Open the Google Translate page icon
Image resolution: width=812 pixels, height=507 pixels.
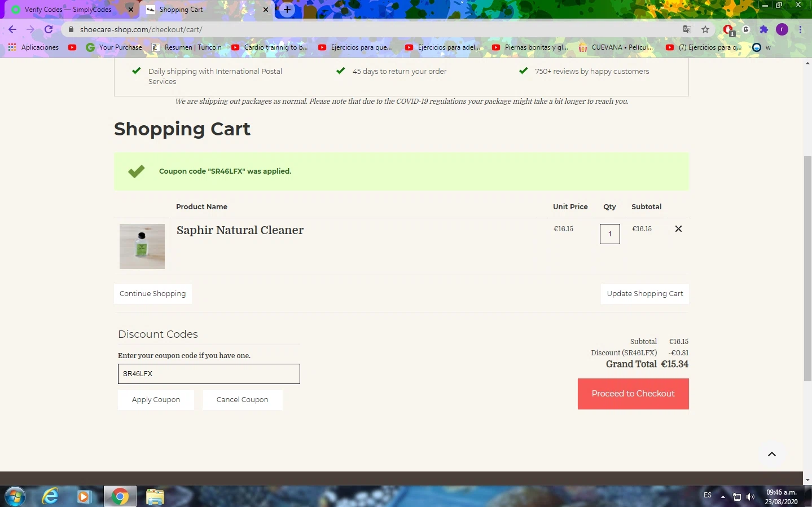[x=687, y=29]
